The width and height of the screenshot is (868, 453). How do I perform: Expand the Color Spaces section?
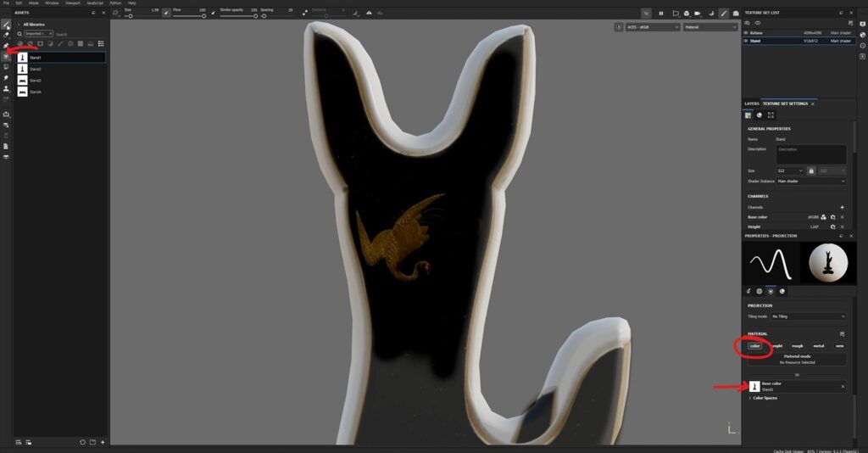(x=751, y=398)
